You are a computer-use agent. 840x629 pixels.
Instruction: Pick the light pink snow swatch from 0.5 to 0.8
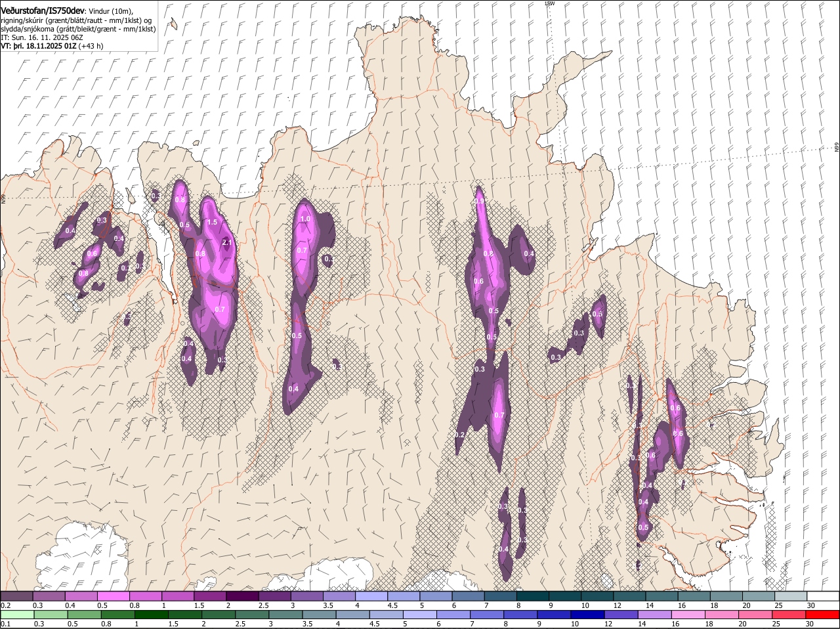pos(113,596)
